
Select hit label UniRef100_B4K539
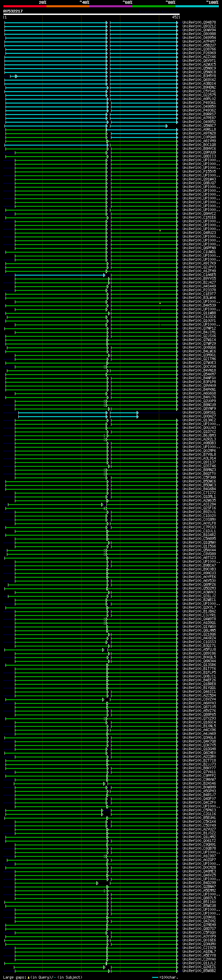[199, 306]
